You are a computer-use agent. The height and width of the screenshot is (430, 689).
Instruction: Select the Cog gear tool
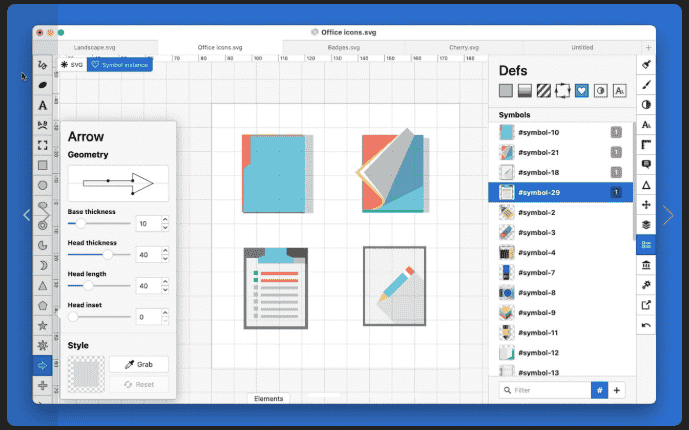(42, 345)
